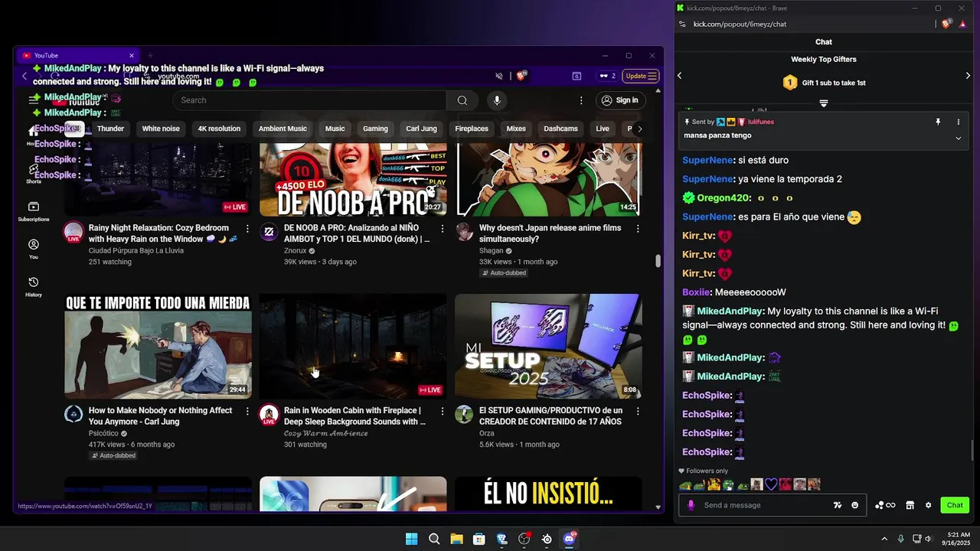Open YouTube settings three-dot menu
Viewport: 980px width, 551px height.
[x=581, y=100]
